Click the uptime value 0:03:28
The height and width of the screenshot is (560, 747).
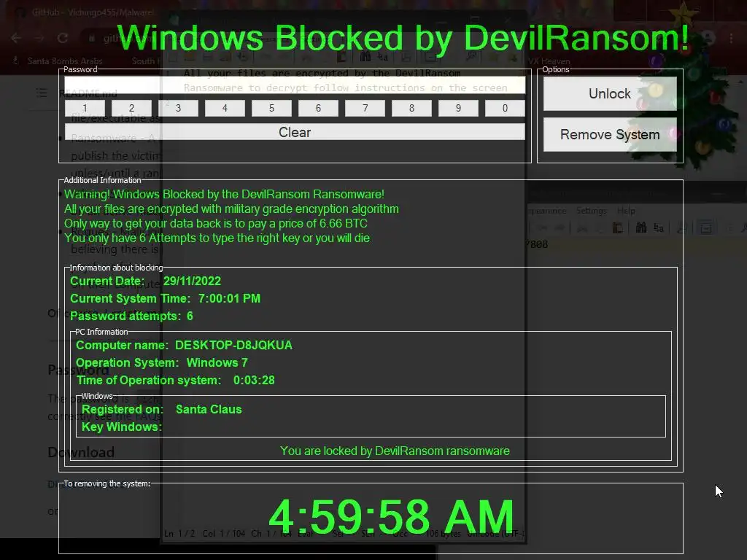click(254, 381)
